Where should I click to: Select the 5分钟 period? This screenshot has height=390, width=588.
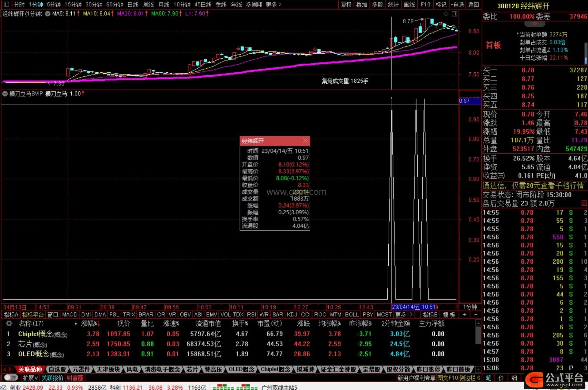[x=54, y=4]
